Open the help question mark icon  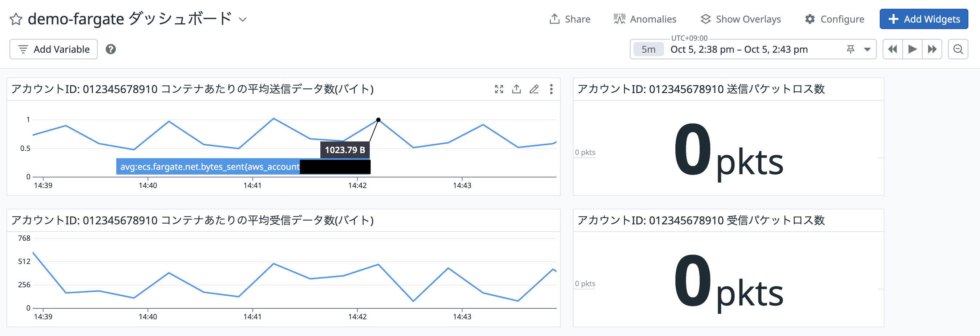click(111, 49)
